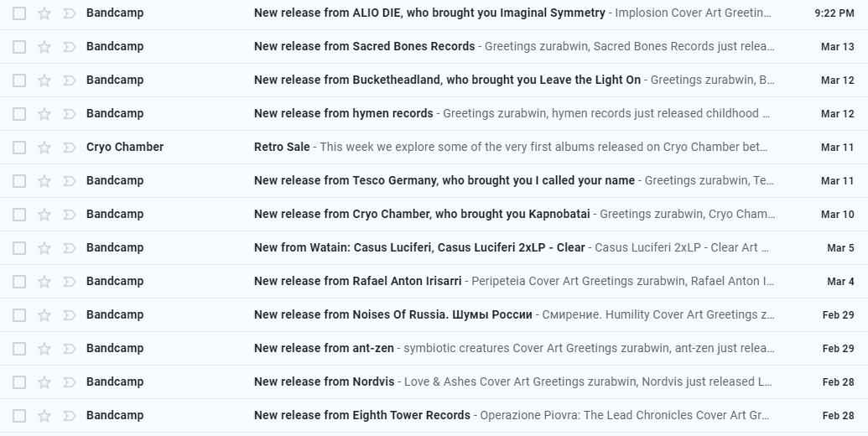Image resolution: width=868 pixels, height=436 pixels.
Task: Check the Noises Of Russia email box
Action: point(19,315)
